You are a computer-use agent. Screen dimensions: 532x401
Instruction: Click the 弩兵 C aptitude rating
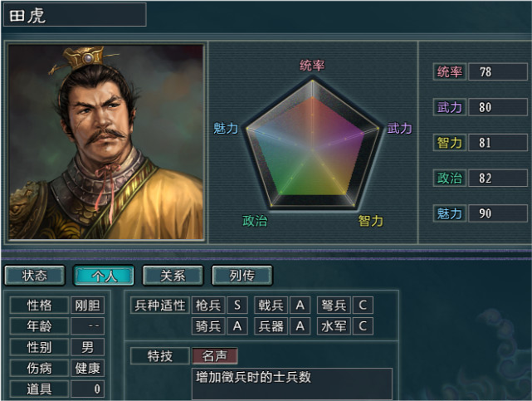[363, 306]
